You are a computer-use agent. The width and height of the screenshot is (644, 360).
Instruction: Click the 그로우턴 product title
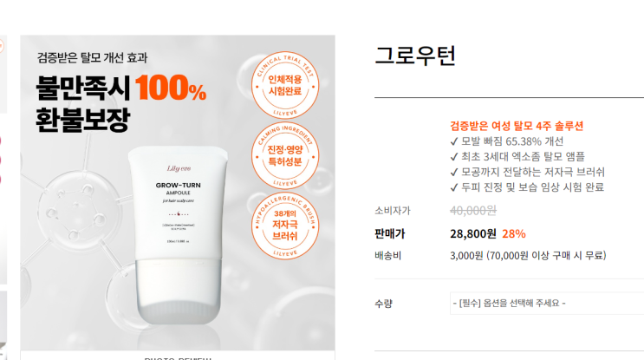click(415, 56)
